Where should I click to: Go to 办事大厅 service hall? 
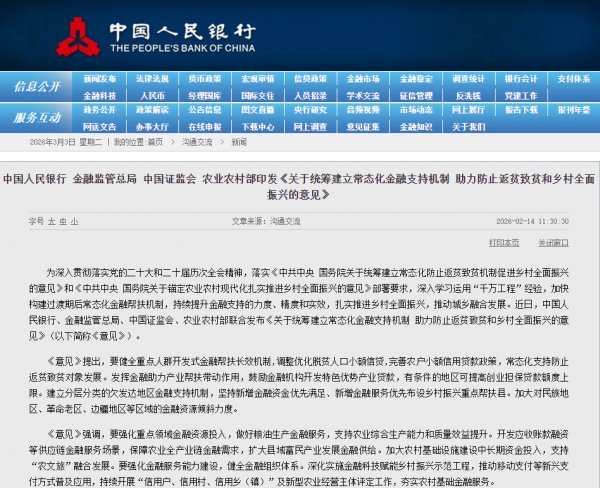click(152, 127)
